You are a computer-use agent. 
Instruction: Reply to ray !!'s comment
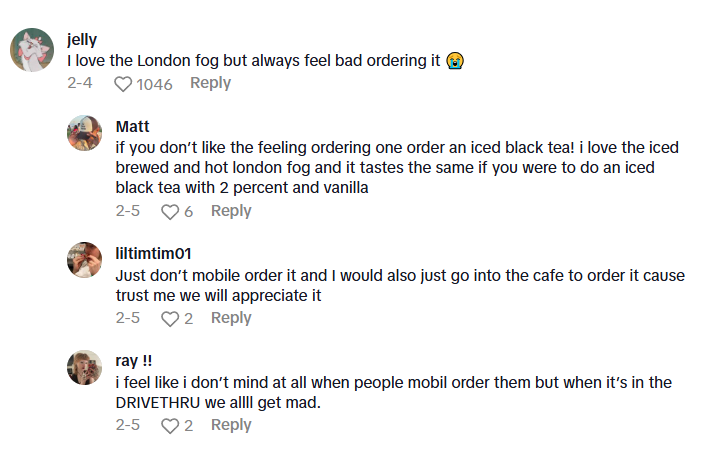pyautogui.click(x=231, y=425)
